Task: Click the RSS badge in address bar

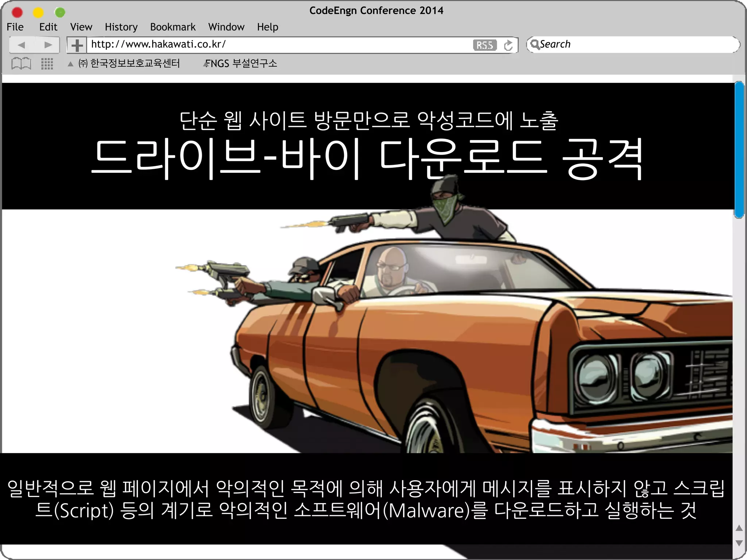Action: [485, 45]
